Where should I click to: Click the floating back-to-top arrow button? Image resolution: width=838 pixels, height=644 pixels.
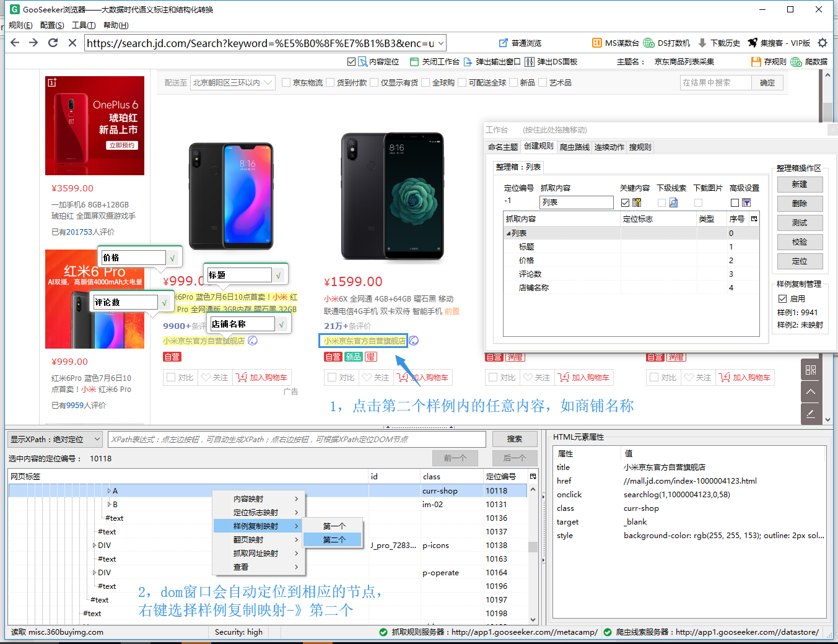point(811,391)
